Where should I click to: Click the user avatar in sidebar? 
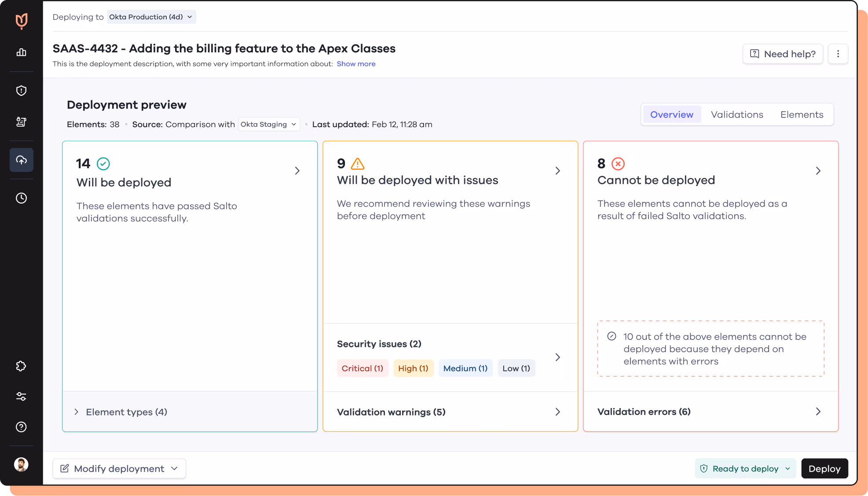pyautogui.click(x=22, y=464)
